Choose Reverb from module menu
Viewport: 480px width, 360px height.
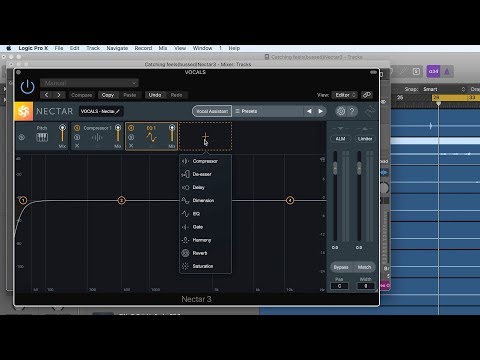(x=205, y=253)
